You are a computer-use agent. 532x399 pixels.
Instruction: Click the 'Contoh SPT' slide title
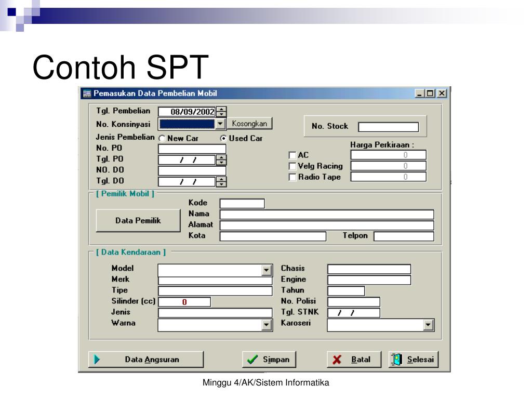(121, 67)
